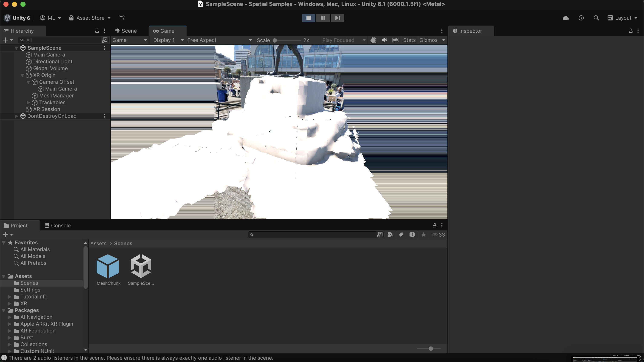Open the Unity Cloud icon
Screen dimensions: 644x362
pos(565,18)
